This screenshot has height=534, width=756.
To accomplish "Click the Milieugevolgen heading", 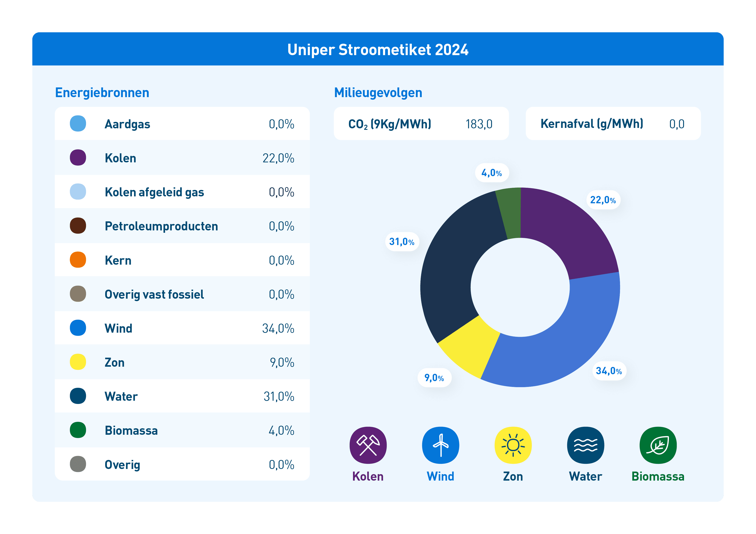I will click(378, 93).
